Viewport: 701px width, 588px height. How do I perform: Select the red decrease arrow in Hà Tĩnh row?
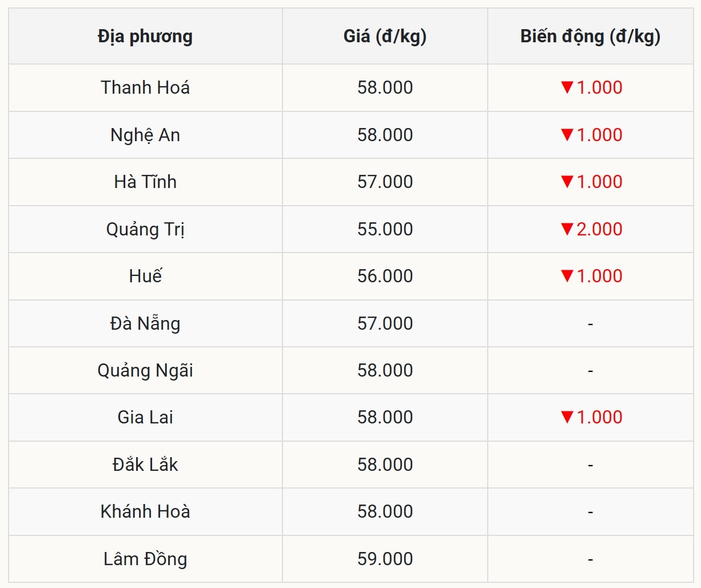click(567, 182)
